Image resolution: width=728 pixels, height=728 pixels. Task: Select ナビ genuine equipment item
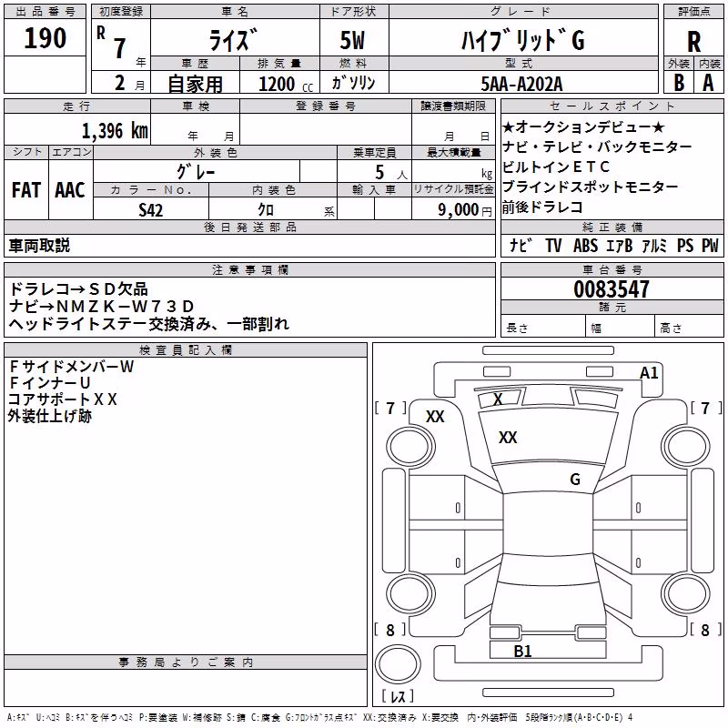520,245
